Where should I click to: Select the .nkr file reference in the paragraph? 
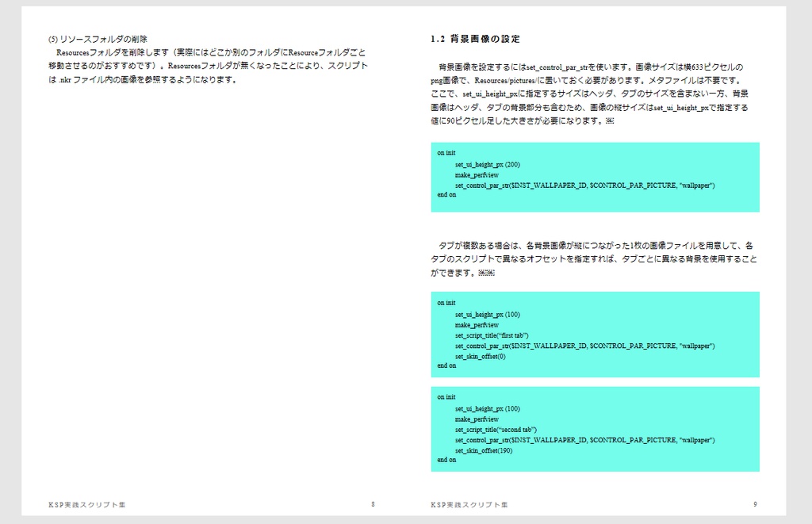pyautogui.click(x=64, y=79)
